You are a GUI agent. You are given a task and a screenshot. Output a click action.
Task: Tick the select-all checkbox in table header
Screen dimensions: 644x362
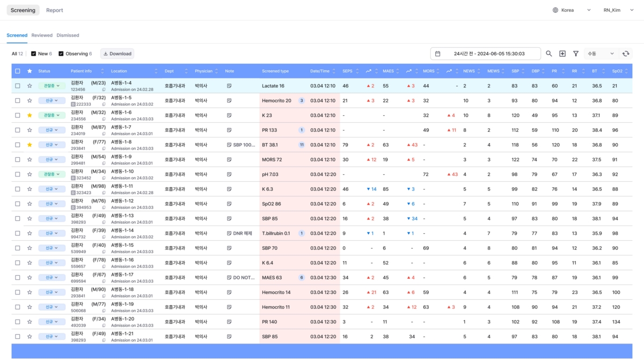click(18, 71)
